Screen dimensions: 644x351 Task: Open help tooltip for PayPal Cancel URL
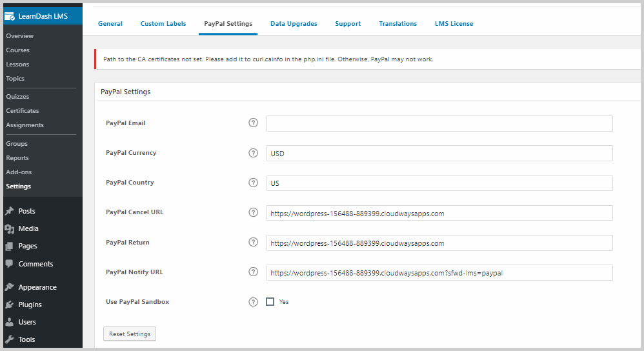click(x=254, y=212)
